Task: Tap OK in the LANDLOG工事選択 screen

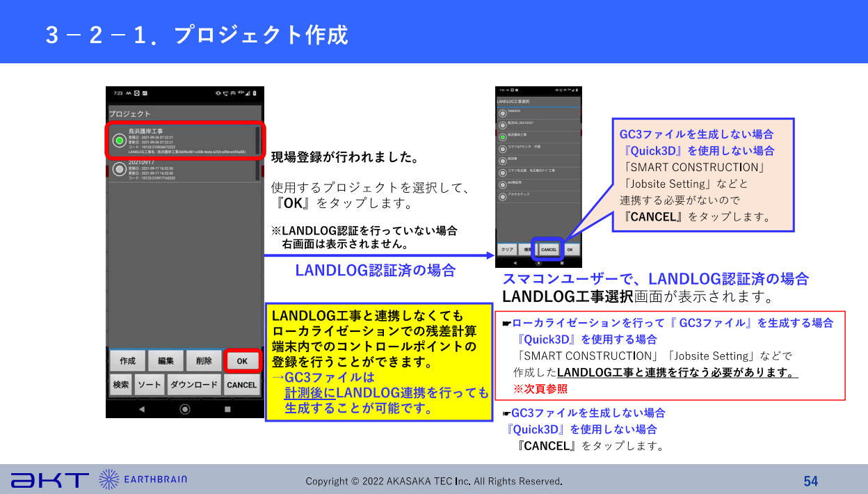Action: pos(570,249)
